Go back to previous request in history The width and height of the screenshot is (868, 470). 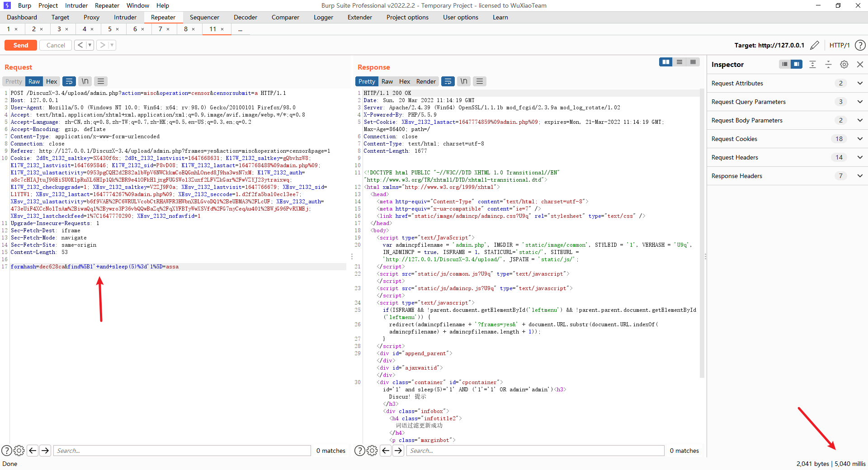(80, 45)
